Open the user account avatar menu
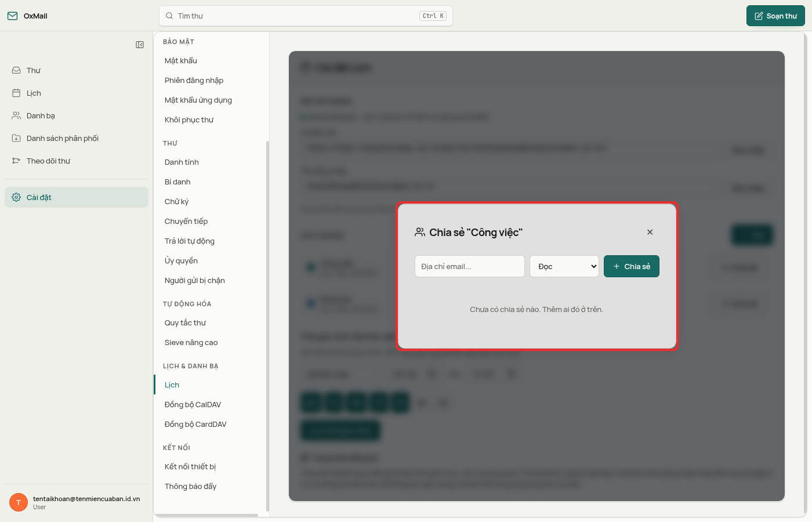The width and height of the screenshot is (812, 522). (19, 502)
